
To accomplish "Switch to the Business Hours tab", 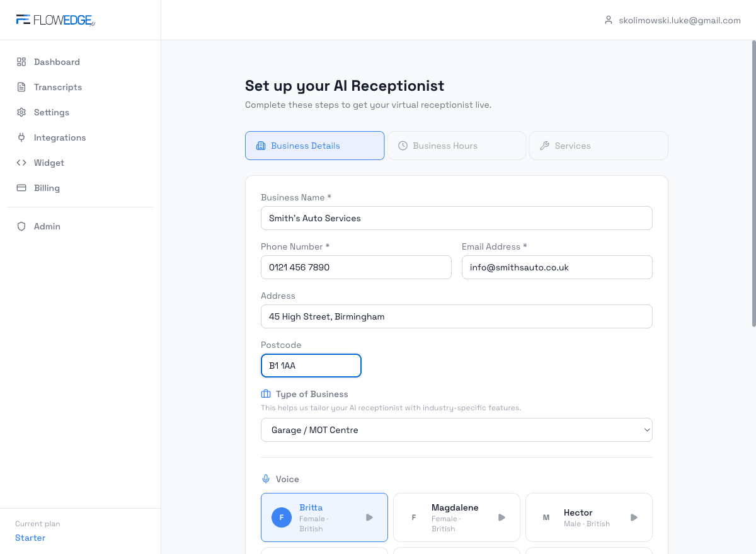I will coord(456,146).
